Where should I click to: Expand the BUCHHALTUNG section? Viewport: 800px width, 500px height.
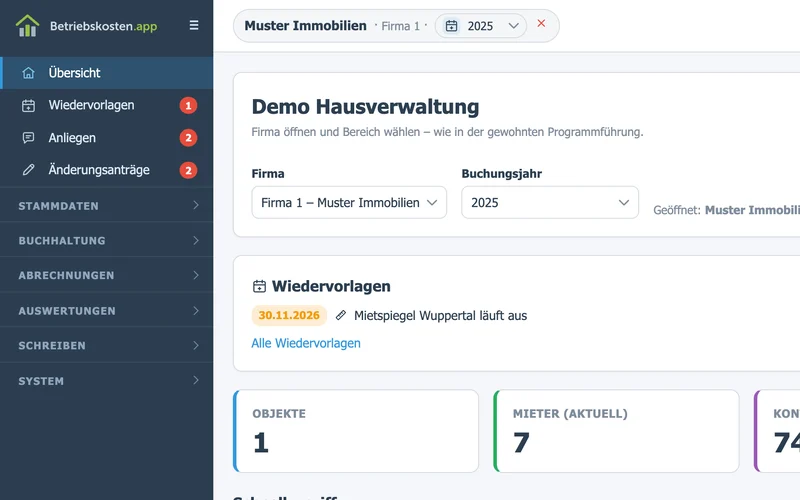[x=107, y=240]
